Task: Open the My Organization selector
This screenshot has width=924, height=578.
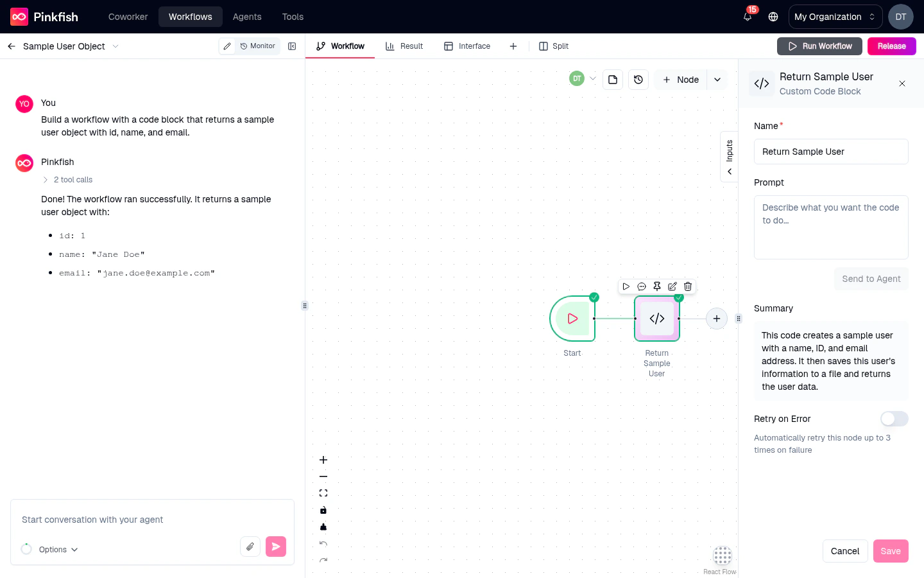Action: tap(835, 17)
